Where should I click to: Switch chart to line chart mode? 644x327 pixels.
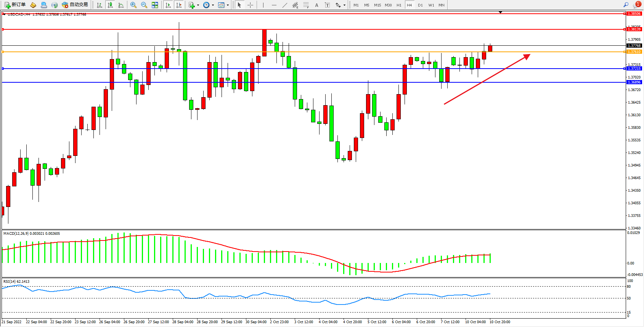tap(121, 5)
